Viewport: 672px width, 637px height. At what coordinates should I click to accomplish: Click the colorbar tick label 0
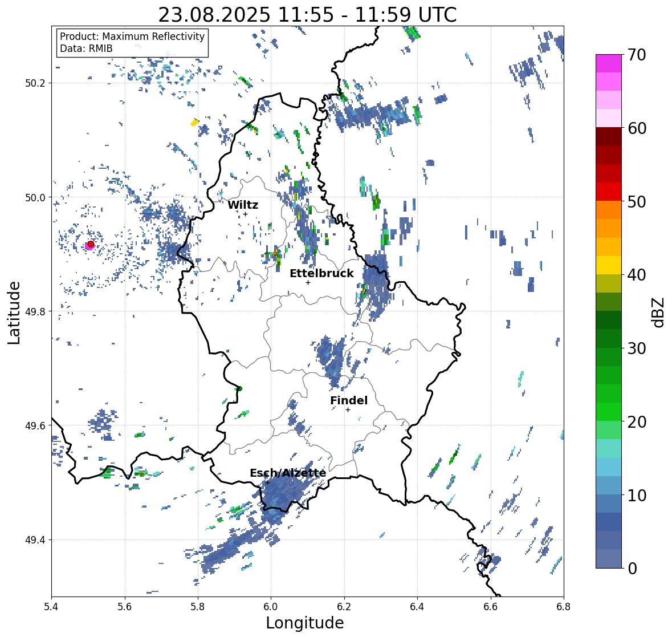pyautogui.click(x=632, y=569)
